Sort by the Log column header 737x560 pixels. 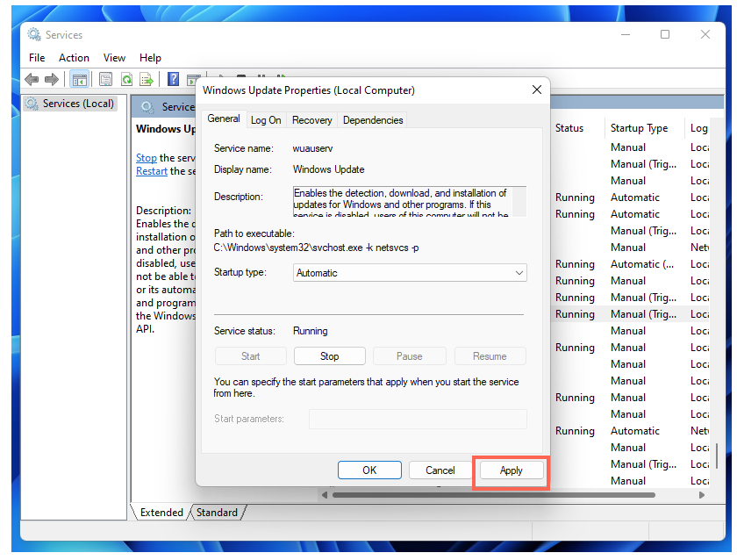tap(698, 128)
